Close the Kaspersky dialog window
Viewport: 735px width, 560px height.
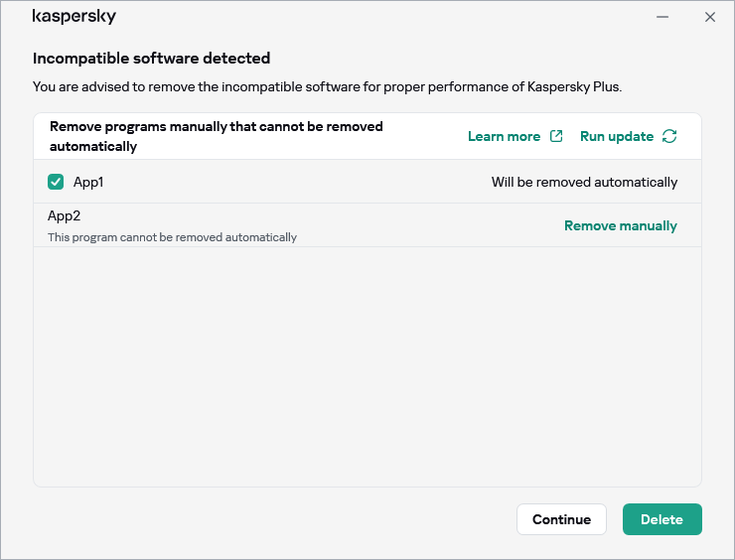(710, 17)
